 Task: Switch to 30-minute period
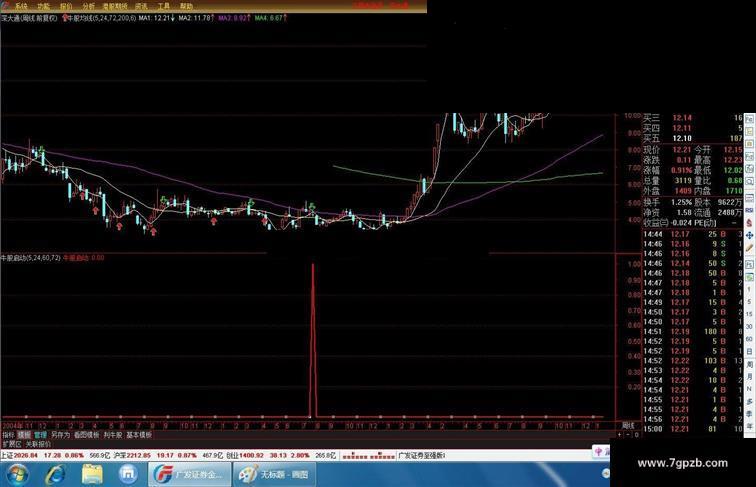click(749, 326)
